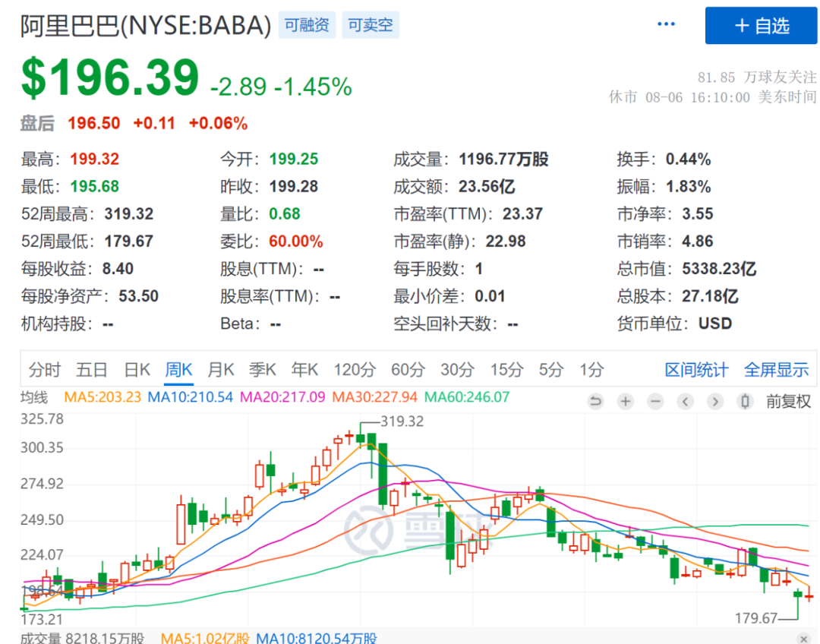Zoom in chart with plus icon
This screenshot has height=644, width=820.
[625, 401]
